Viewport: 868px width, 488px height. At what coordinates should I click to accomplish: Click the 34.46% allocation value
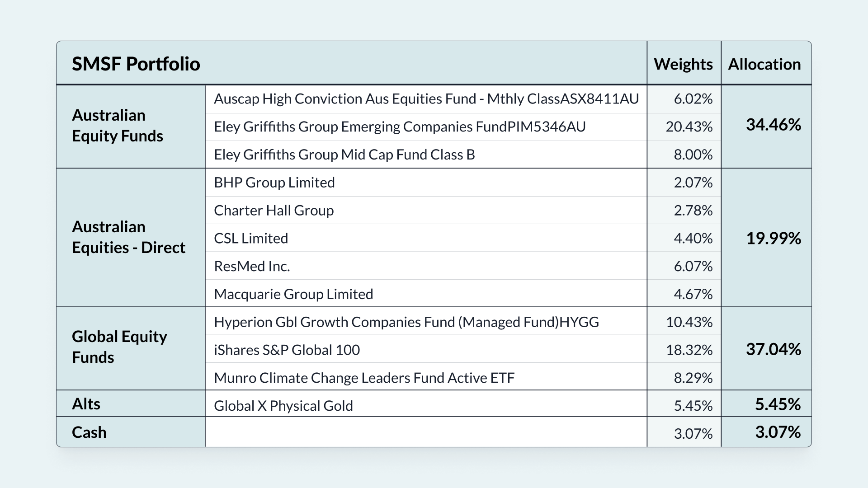(x=773, y=125)
